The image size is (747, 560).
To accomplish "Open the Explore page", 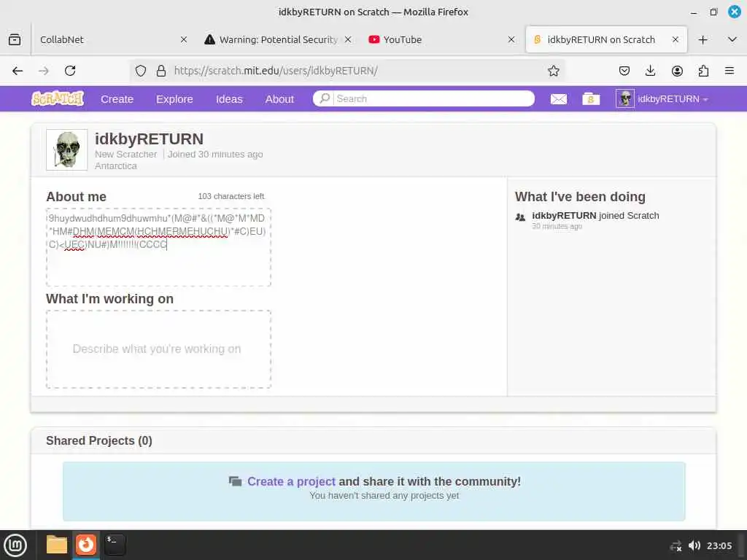I will tap(174, 99).
